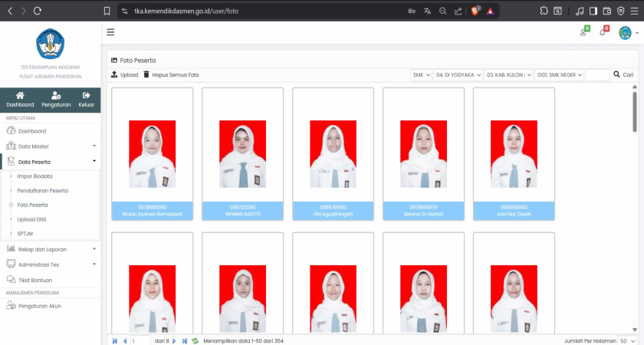644x345 pixels.
Task: Open Brave Shields icon in address bar
Action: (475, 11)
